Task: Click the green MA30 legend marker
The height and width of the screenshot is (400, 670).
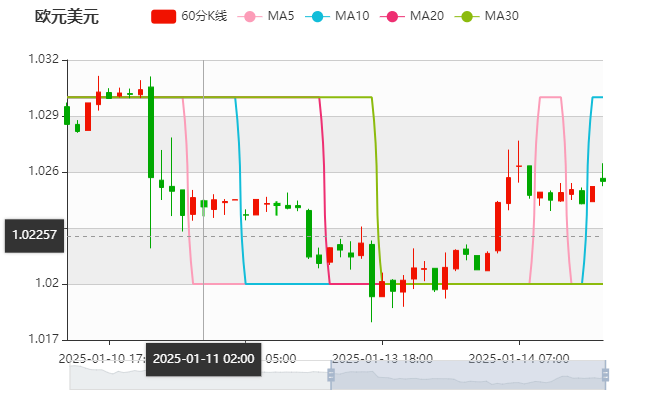Action: [x=466, y=17]
